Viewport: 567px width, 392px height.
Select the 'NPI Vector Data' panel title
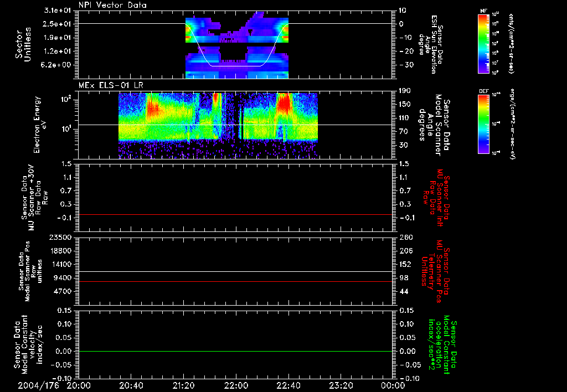tap(112, 5)
